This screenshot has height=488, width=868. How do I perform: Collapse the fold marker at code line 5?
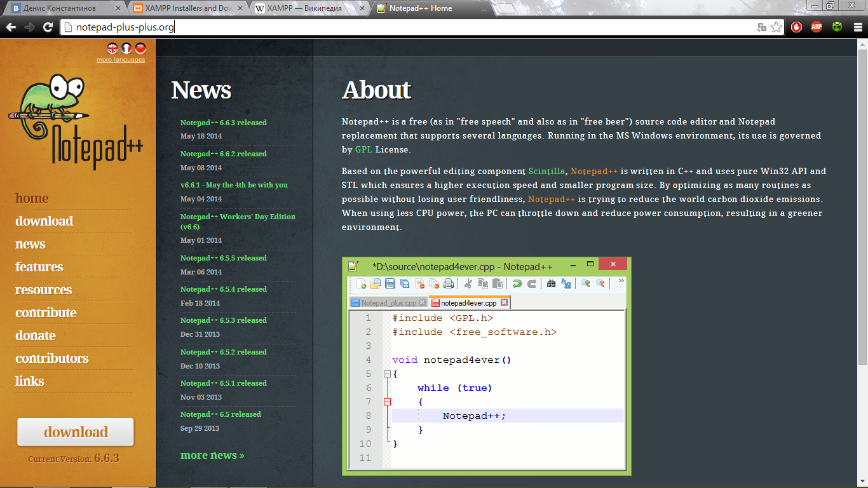pyautogui.click(x=387, y=374)
